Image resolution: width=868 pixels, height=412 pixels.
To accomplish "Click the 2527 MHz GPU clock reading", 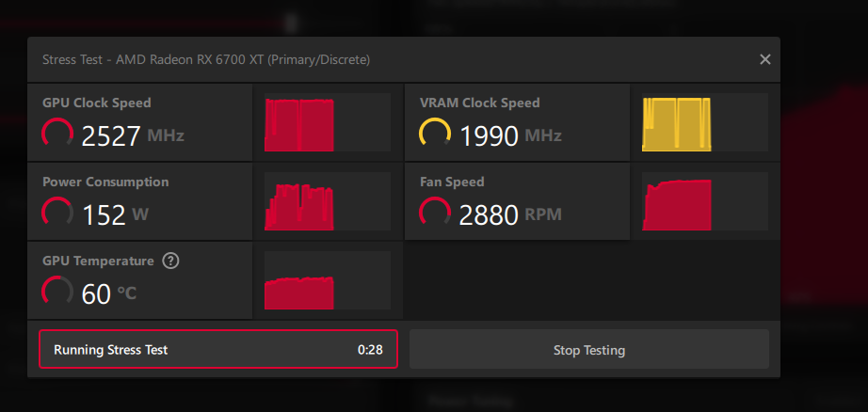I will (x=133, y=135).
